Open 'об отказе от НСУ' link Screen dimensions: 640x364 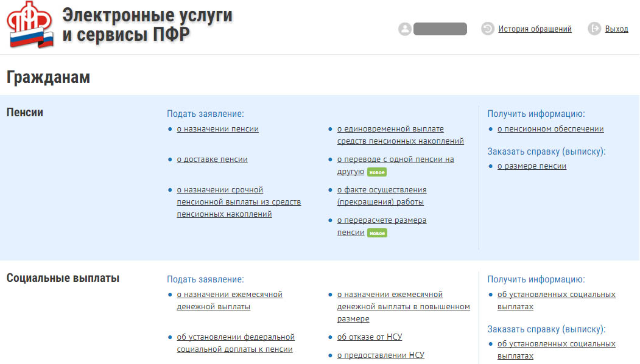point(370,337)
